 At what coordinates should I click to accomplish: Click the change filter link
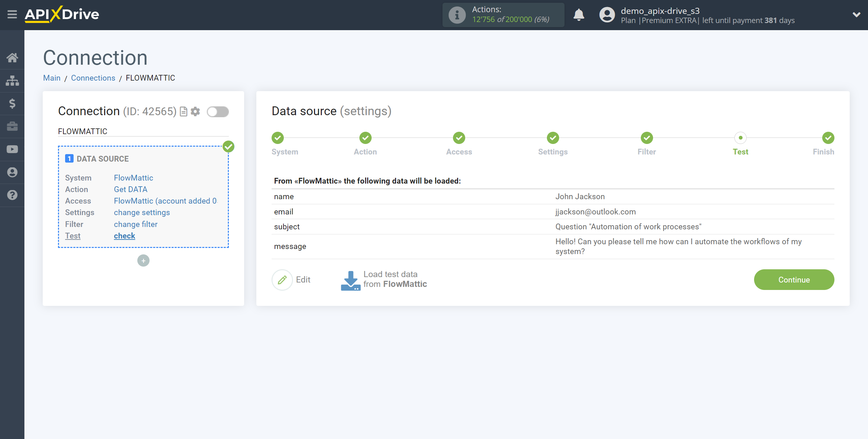click(136, 224)
